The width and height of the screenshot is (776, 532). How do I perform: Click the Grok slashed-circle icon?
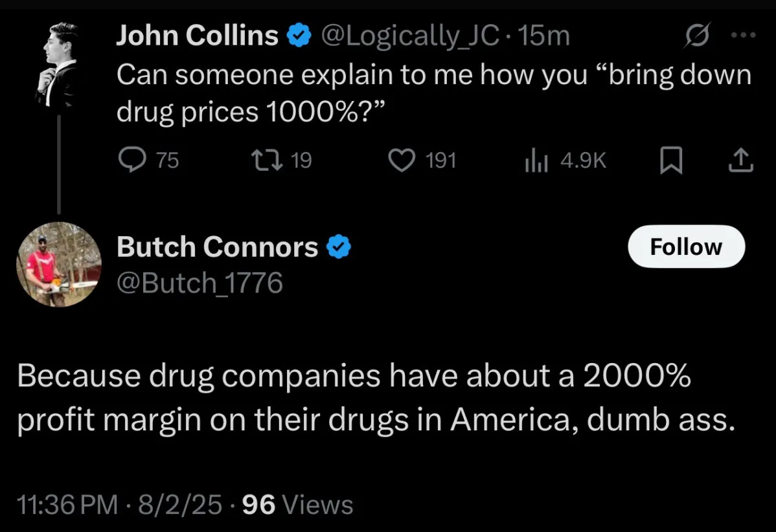pos(698,36)
